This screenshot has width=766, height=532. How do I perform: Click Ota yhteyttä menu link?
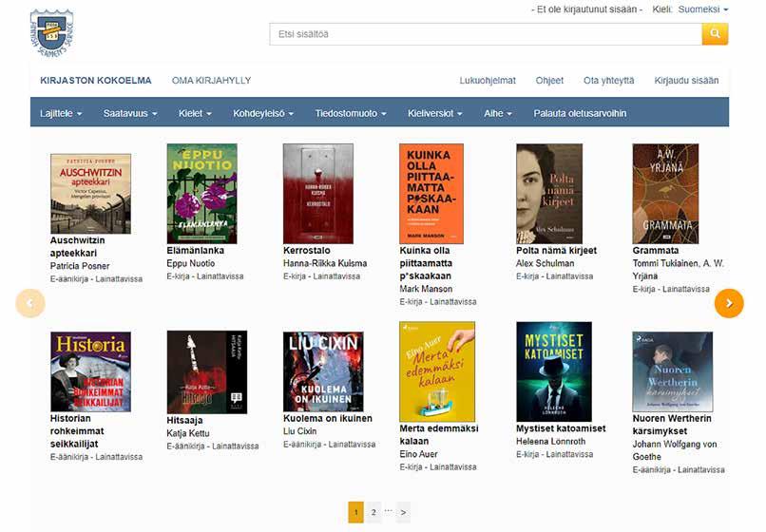[x=608, y=81]
